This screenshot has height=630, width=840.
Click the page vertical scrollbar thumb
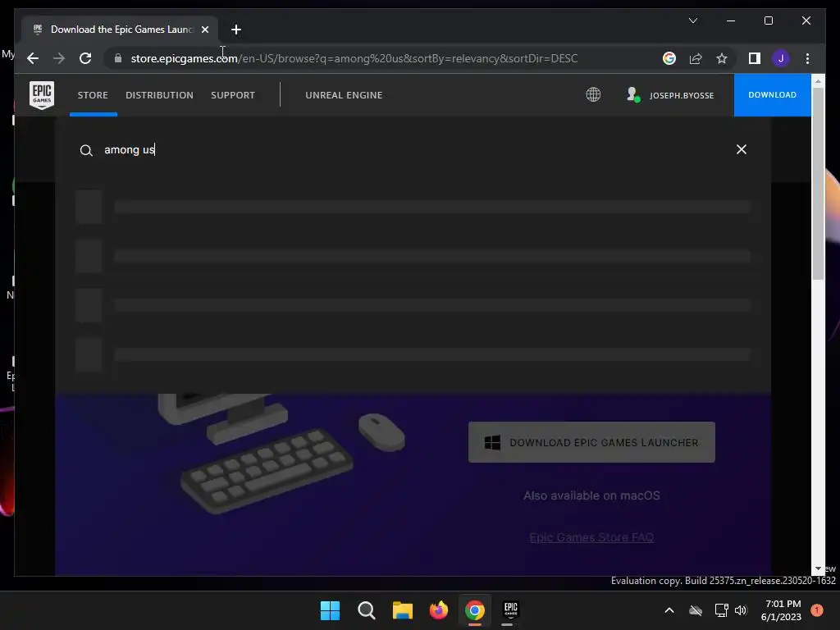click(818, 183)
